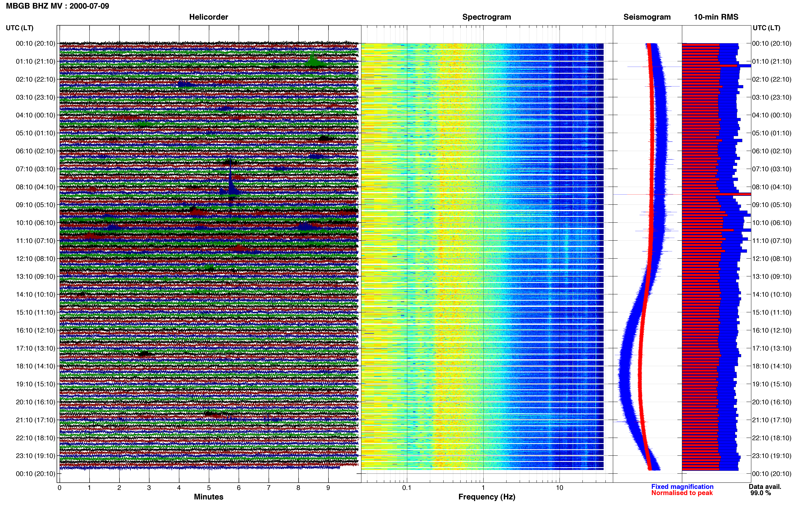The height and width of the screenshot is (508, 812).
Task: Click the 'Normalised to peak' legend text
Action: coord(682,493)
